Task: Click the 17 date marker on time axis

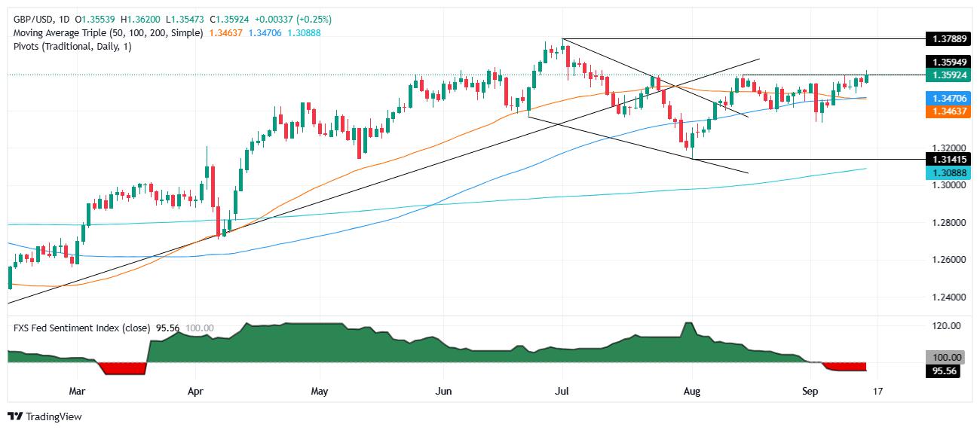Action: click(x=878, y=392)
